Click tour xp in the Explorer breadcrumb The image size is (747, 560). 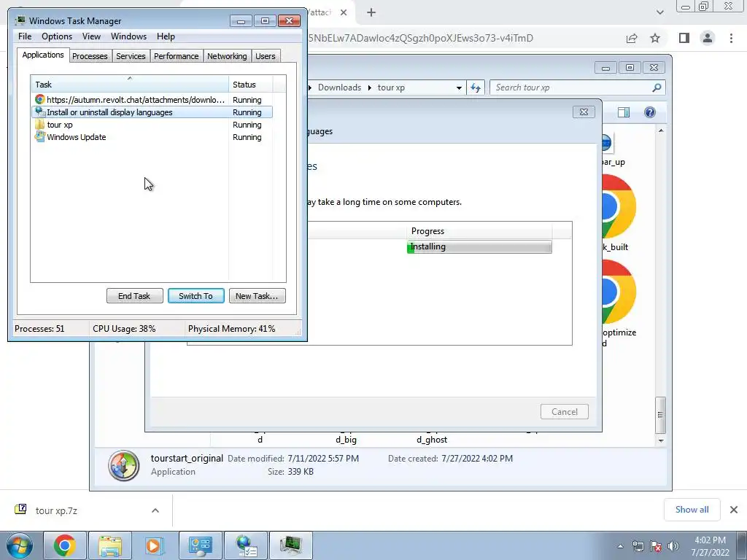click(x=391, y=87)
